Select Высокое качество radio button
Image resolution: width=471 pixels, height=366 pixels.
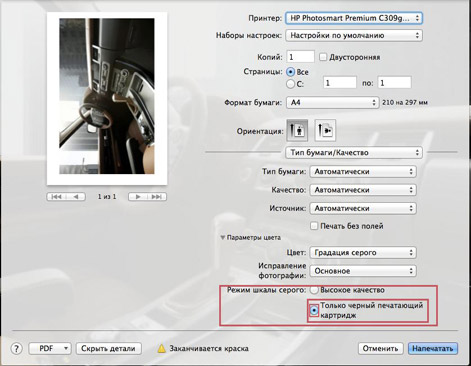314,290
